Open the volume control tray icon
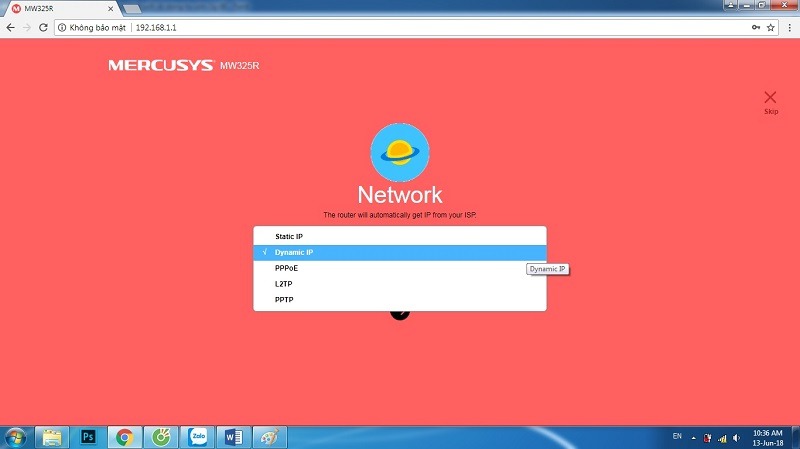 pyautogui.click(x=736, y=438)
